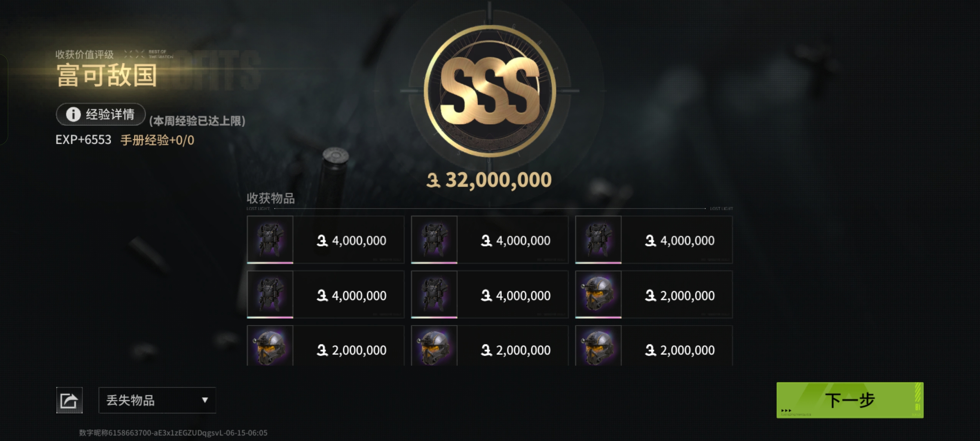Viewport: 980px width, 441px height.
Task: Click the 收获物品 section header
Action: coord(270,198)
